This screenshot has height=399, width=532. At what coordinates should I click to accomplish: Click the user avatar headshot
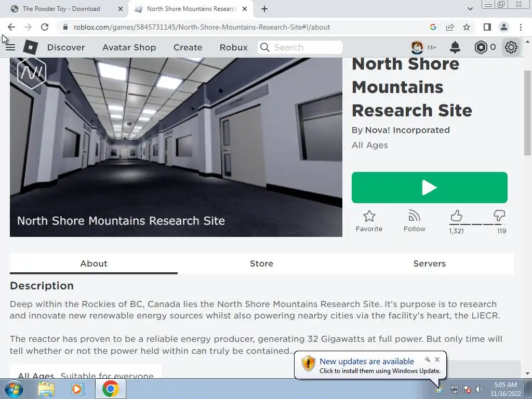[417, 47]
